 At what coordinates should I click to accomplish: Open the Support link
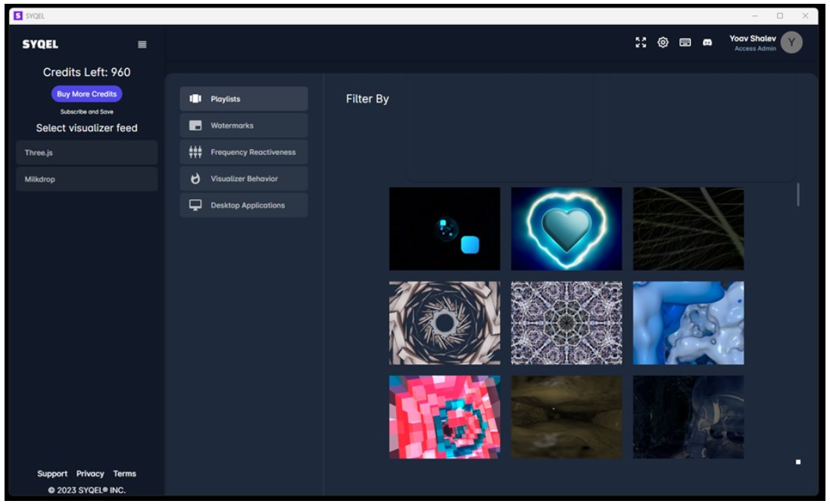tap(51, 473)
